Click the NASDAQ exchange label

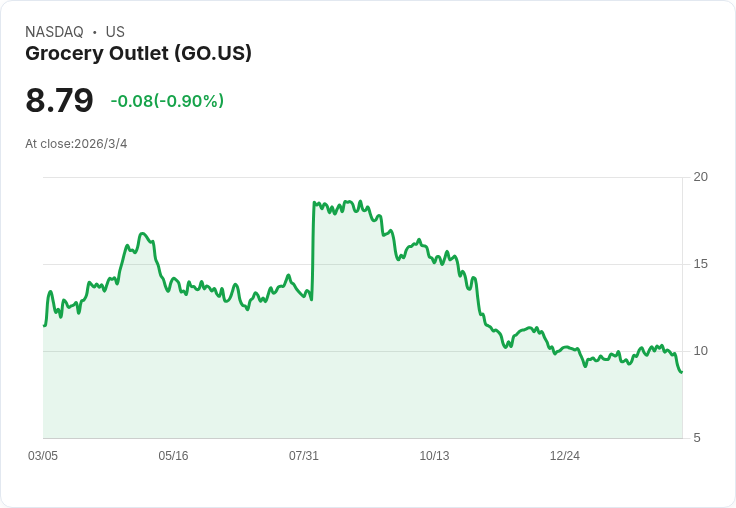[54, 32]
